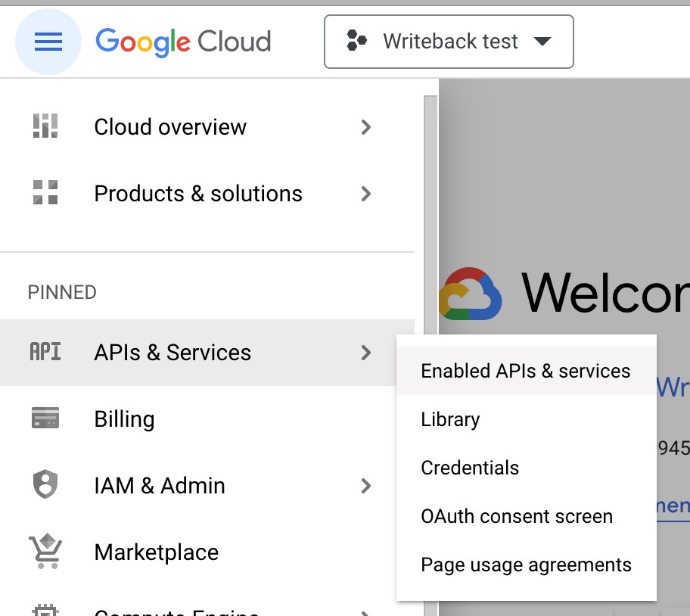This screenshot has width=690, height=616.
Task: Click the Products & solutions icon
Action: [x=45, y=194]
